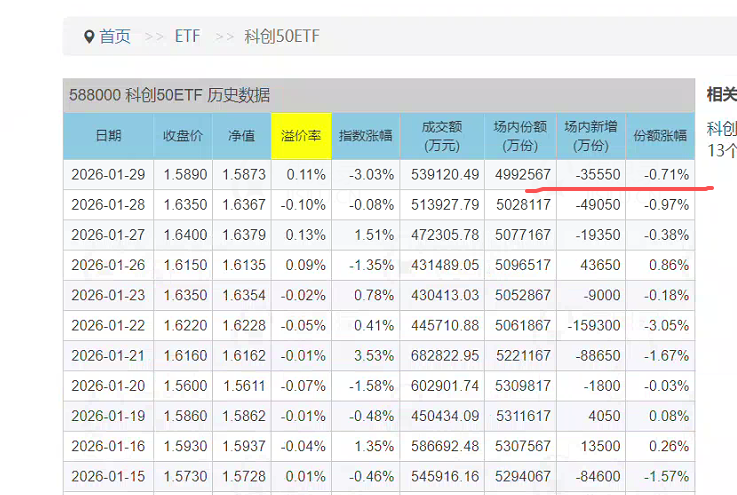The image size is (737, 495).
Task: Click the 日期 column header
Action: [x=108, y=136]
